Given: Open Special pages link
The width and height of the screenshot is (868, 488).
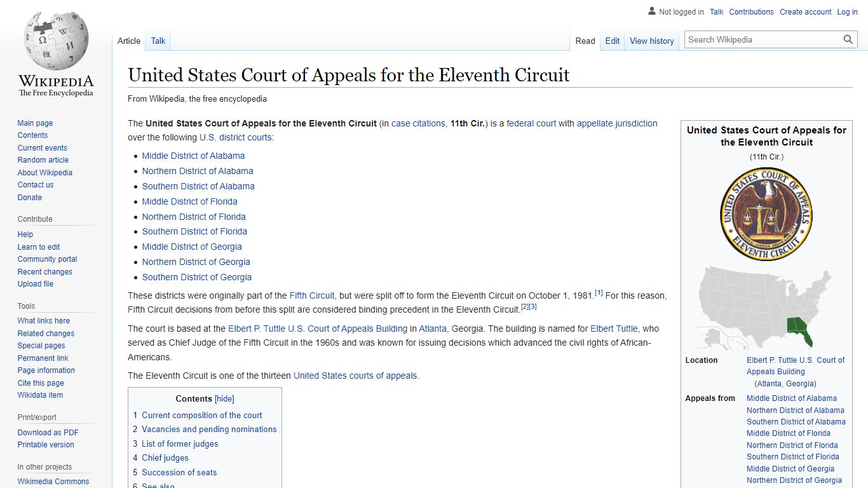Looking at the screenshot, I should (x=41, y=346).
